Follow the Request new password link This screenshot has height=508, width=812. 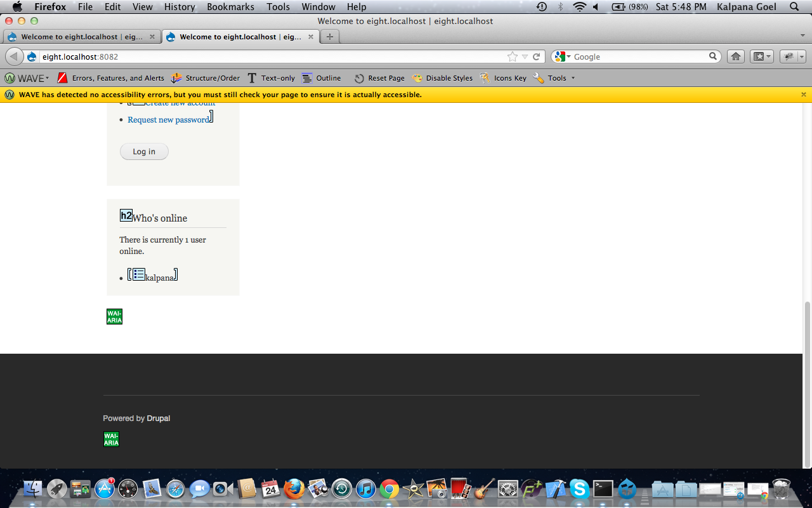[x=168, y=120]
